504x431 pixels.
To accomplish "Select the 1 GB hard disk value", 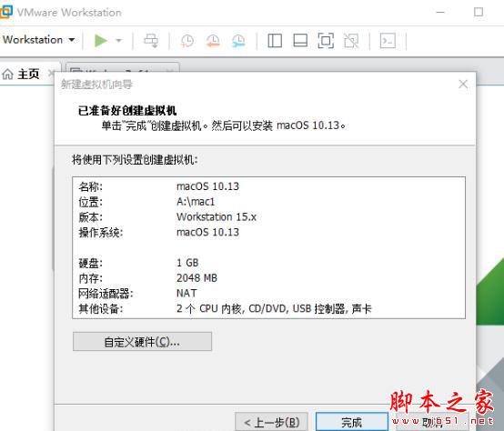I will pos(187,263).
